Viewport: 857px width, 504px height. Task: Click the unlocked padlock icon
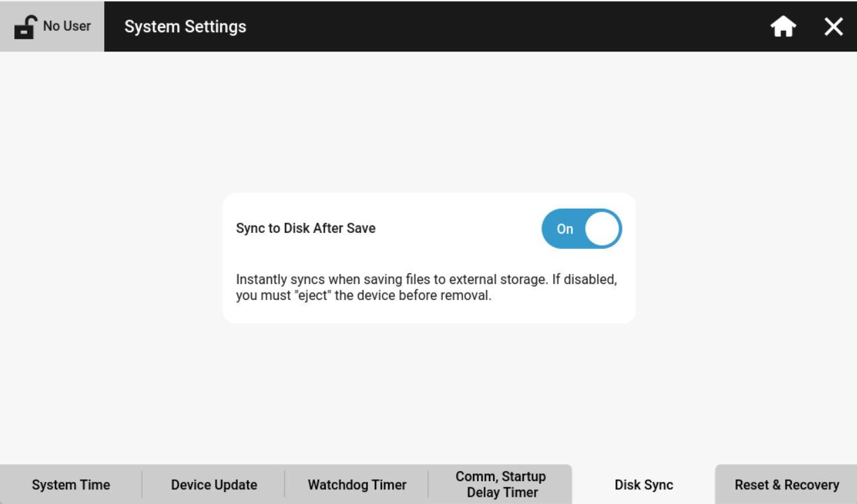coord(25,28)
